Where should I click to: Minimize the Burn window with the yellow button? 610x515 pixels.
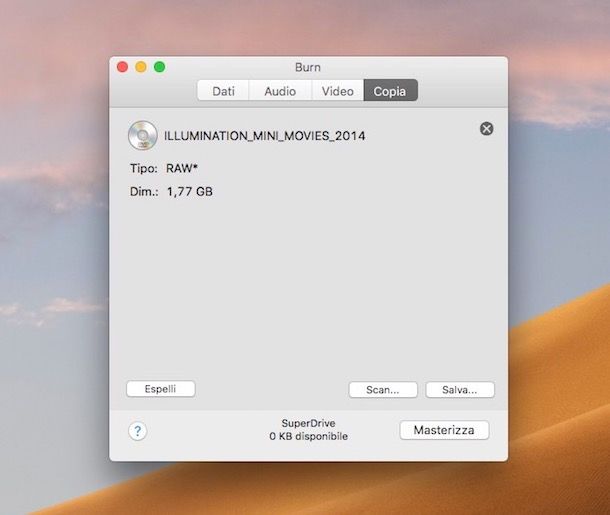coord(141,67)
